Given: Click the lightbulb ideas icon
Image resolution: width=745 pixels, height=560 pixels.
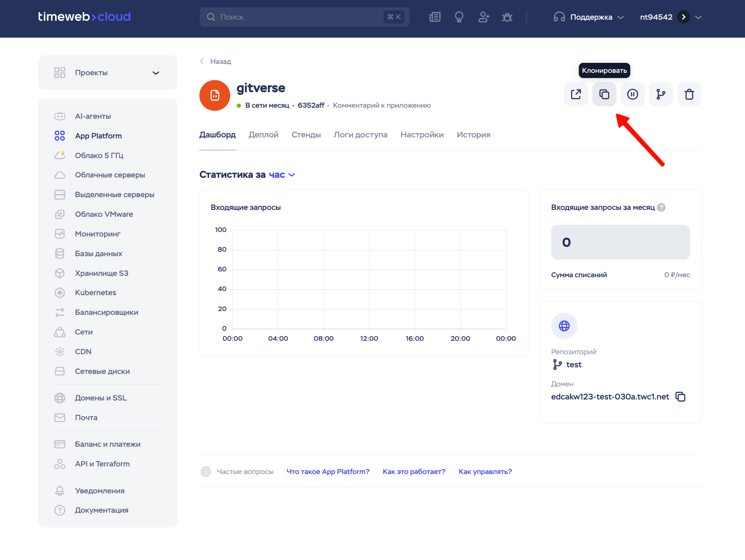Looking at the screenshot, I should (x=459, y=17).
